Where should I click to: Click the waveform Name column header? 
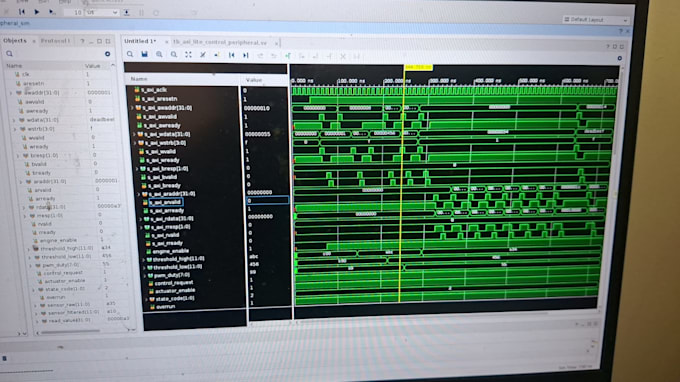tap(139, 79)
